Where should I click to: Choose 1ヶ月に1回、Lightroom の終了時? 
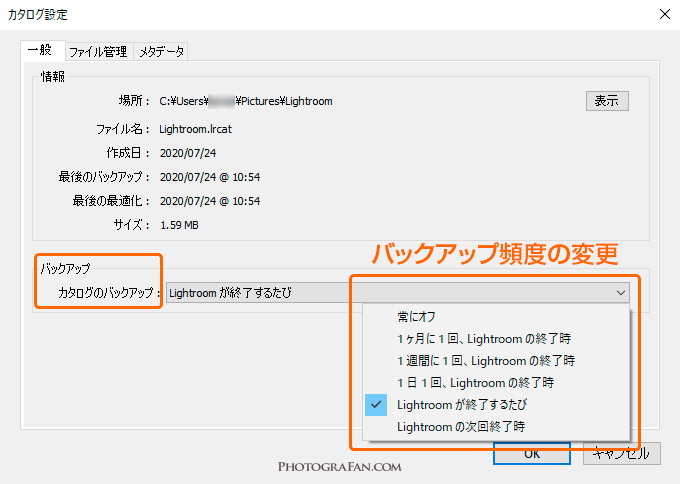[x=496, y=339]
